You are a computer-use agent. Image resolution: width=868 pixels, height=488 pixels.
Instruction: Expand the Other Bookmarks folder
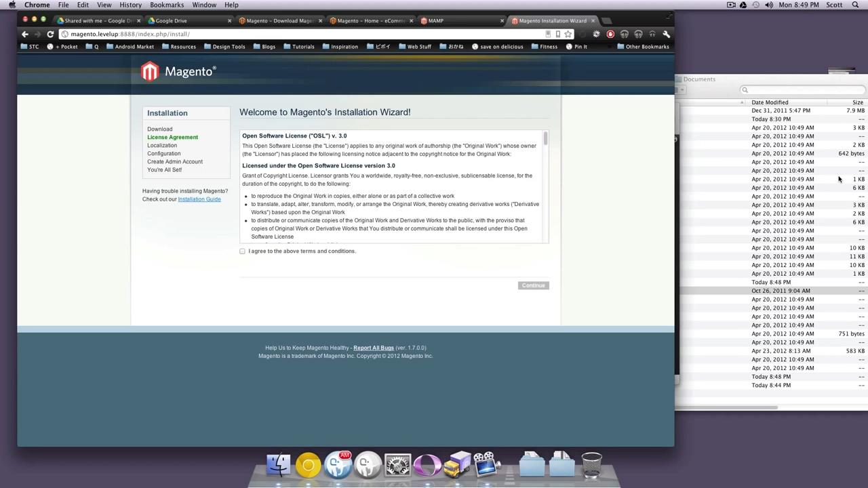pyautogui.click(x=643, y=47)
